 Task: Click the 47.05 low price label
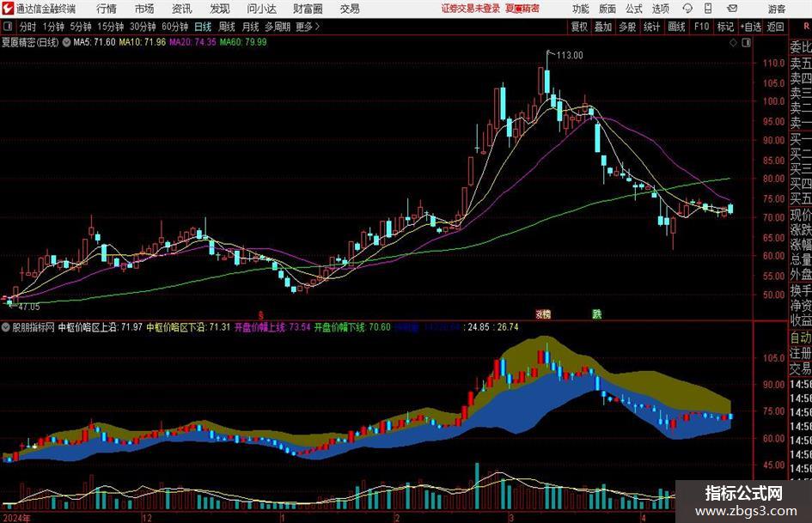(29, 307)
